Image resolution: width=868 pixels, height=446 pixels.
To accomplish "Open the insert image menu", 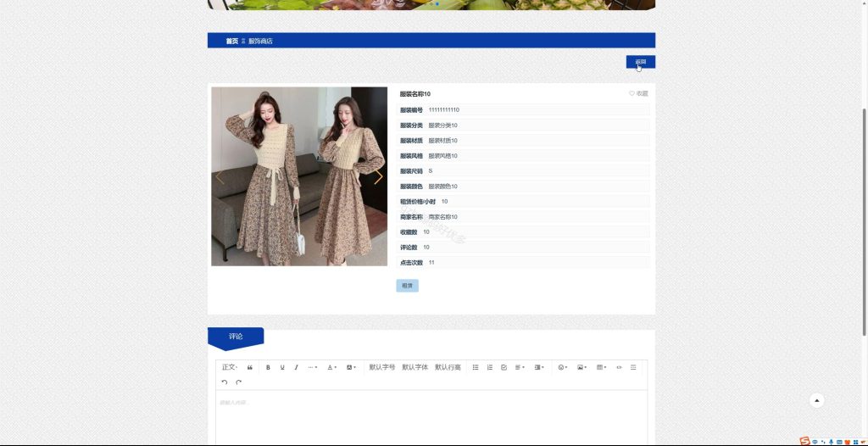I will [581, 367].
